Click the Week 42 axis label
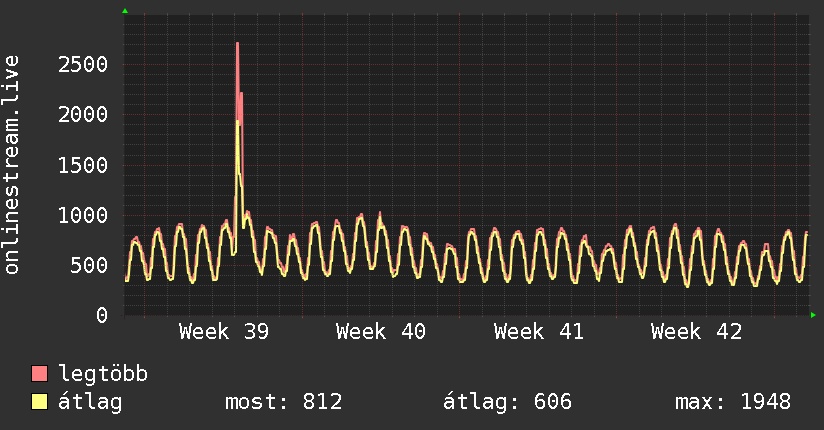Screen dimensions: 824x430 [696, 332]
